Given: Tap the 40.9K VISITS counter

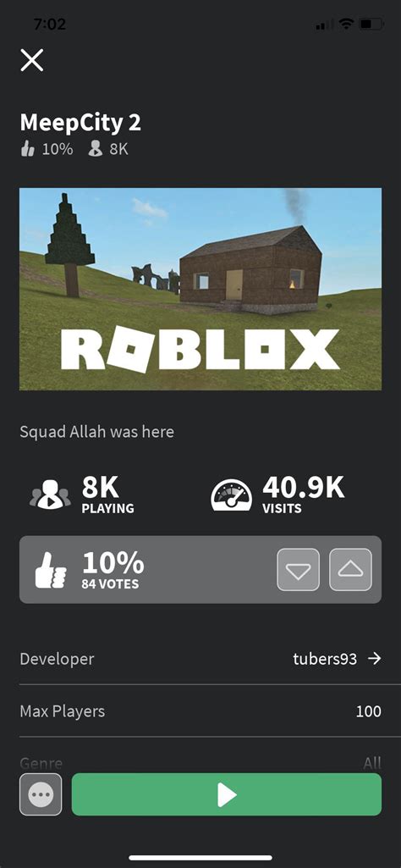Looking at the screenshot, I should pos(303,494).
